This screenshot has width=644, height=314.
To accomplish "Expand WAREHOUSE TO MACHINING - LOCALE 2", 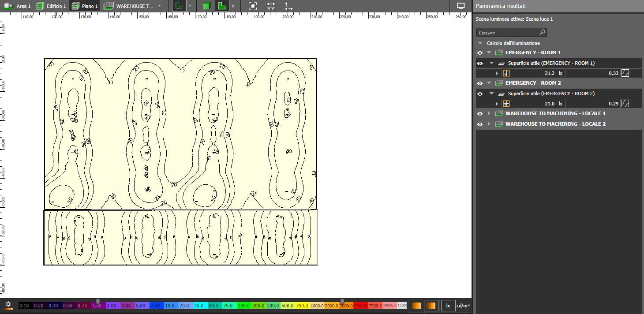I will pos(489,124).
